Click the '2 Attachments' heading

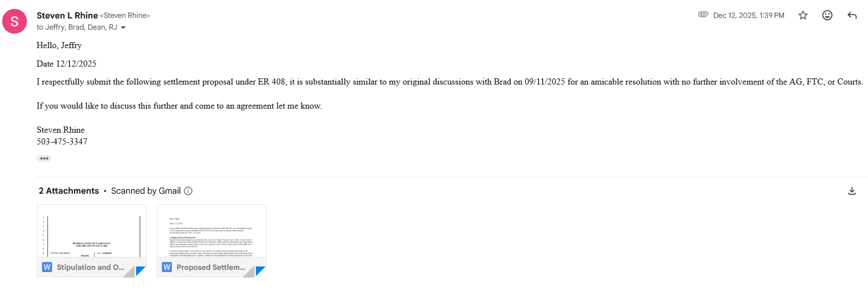(69, 191)
